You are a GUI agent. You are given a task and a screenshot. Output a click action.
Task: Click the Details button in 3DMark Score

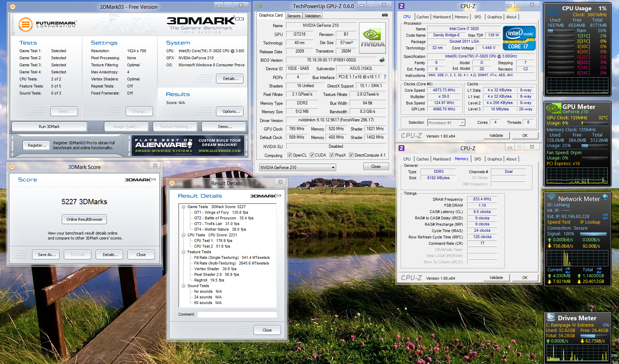[x=110, y=255]
